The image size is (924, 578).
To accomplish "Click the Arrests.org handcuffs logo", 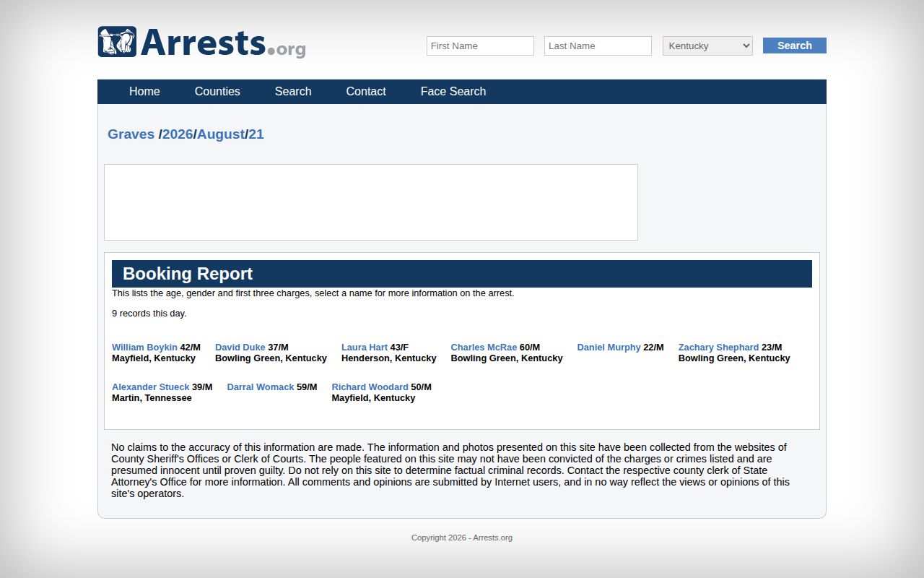I will point(201,43).
